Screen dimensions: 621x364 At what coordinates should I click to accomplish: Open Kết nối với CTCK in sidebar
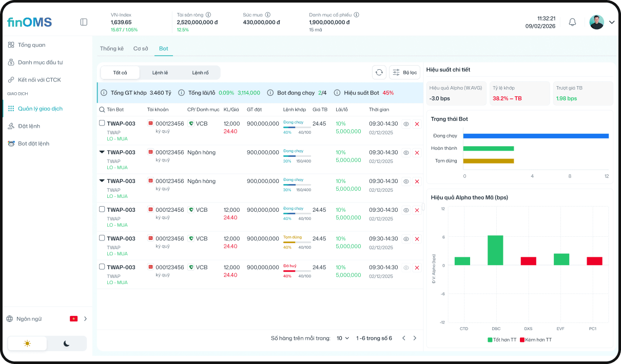click(39, 79)
